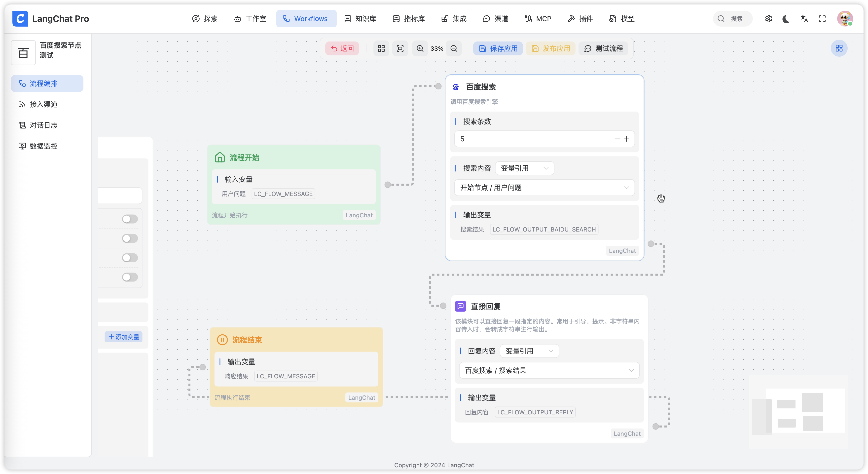Open the language translation icon
The height and width of the screenshot is (474, 868).
coord(804,19)
